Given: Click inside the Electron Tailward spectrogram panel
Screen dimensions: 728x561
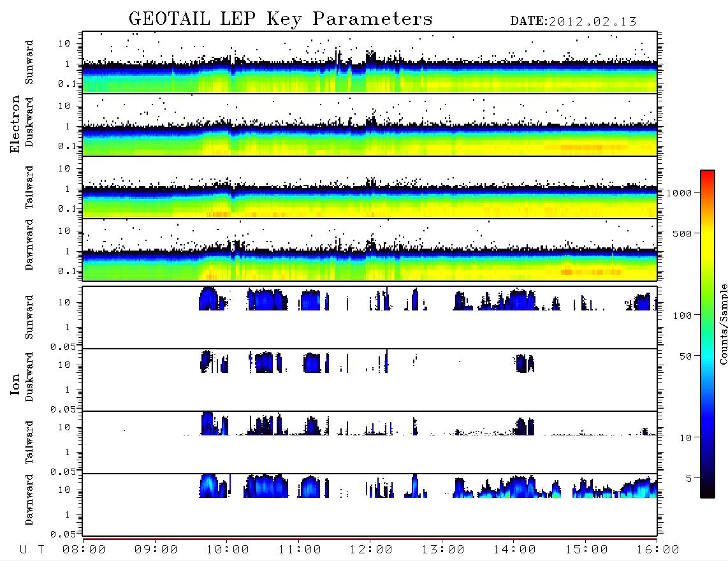Looking at the screenshot, I should tap(370, 187).
